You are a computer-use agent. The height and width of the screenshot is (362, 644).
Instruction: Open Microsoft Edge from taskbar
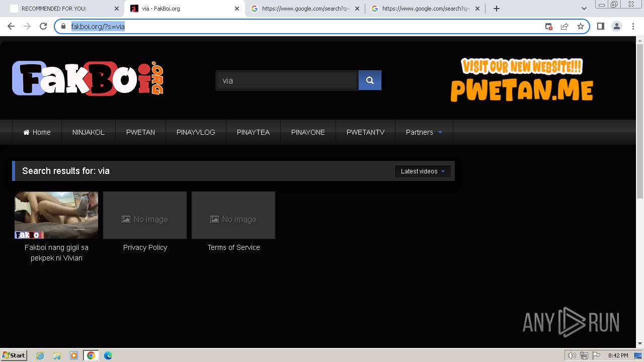pos(108,355)
